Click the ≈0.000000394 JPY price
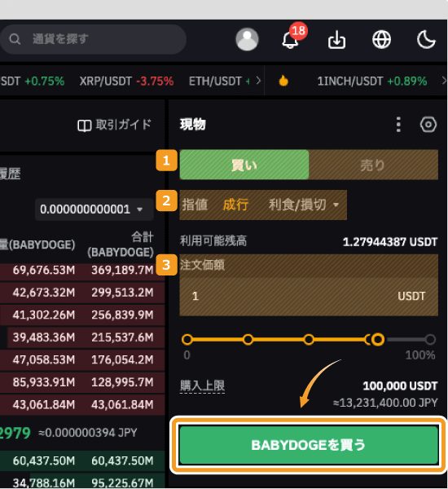 coord(88,433)
